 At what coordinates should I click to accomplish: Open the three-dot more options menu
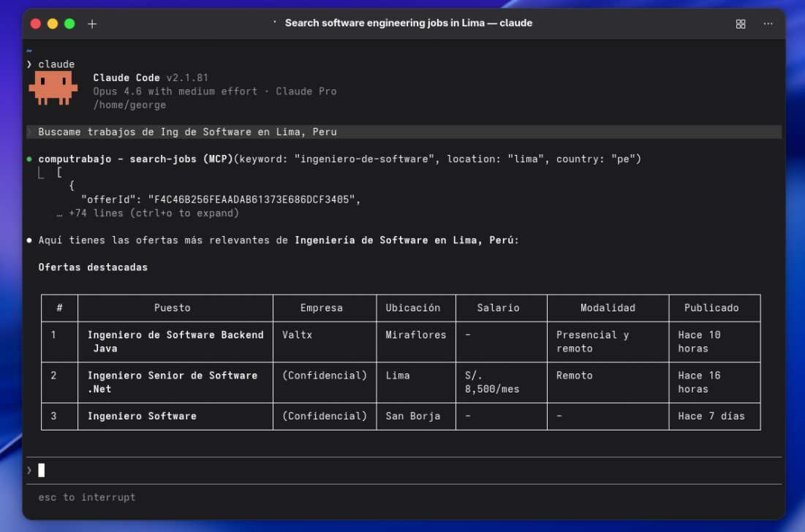(x=768, y=23)
